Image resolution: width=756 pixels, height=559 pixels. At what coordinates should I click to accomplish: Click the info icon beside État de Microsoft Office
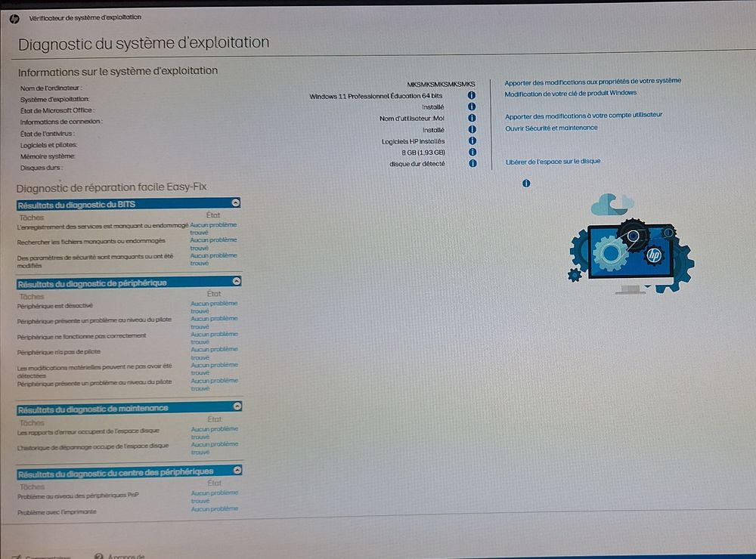pos(472,107)
